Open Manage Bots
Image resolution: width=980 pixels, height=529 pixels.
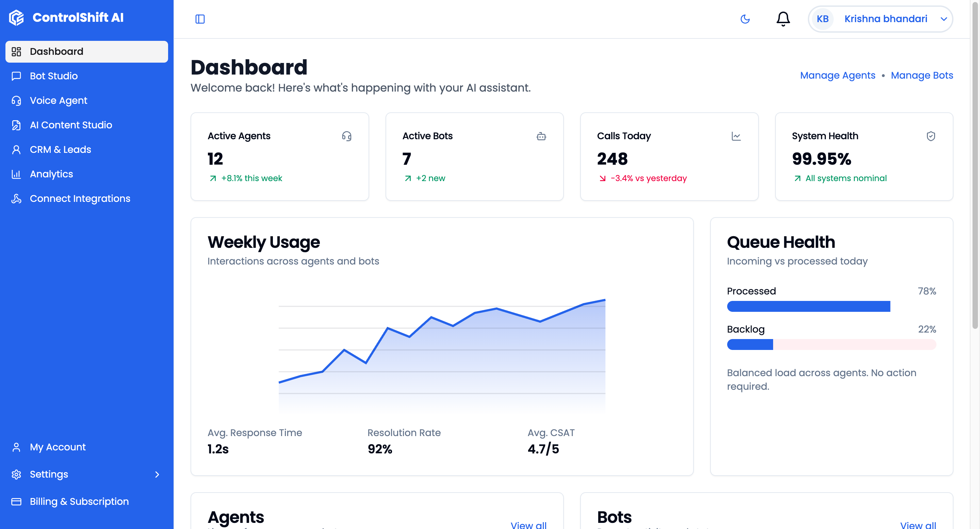(922, 75)
